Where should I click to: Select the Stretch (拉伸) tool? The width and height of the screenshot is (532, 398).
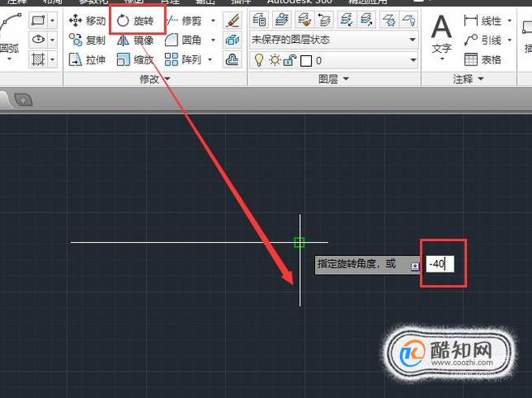point(87,59)
